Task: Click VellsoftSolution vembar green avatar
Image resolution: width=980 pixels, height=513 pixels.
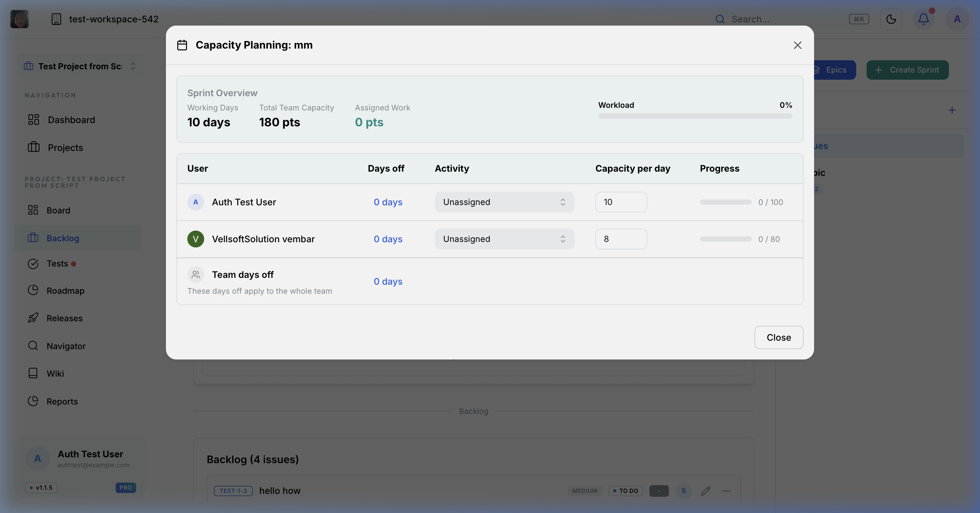Action: [x=195, y=239]
